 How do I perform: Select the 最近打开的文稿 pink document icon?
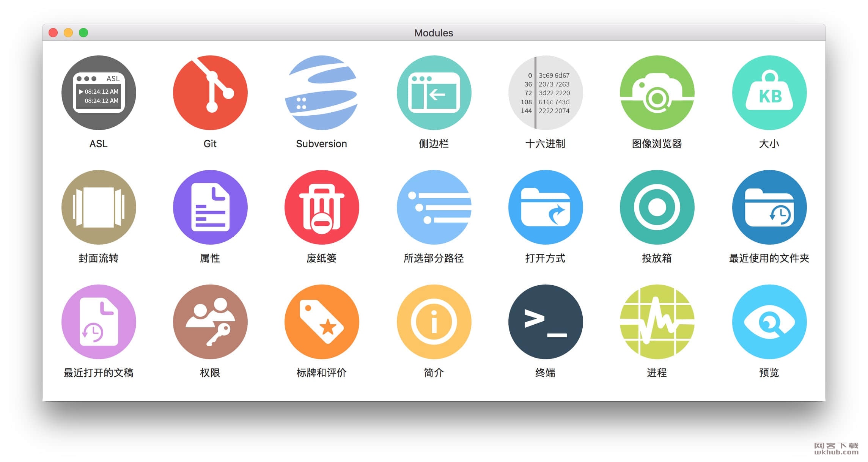(x=99, y=322)
